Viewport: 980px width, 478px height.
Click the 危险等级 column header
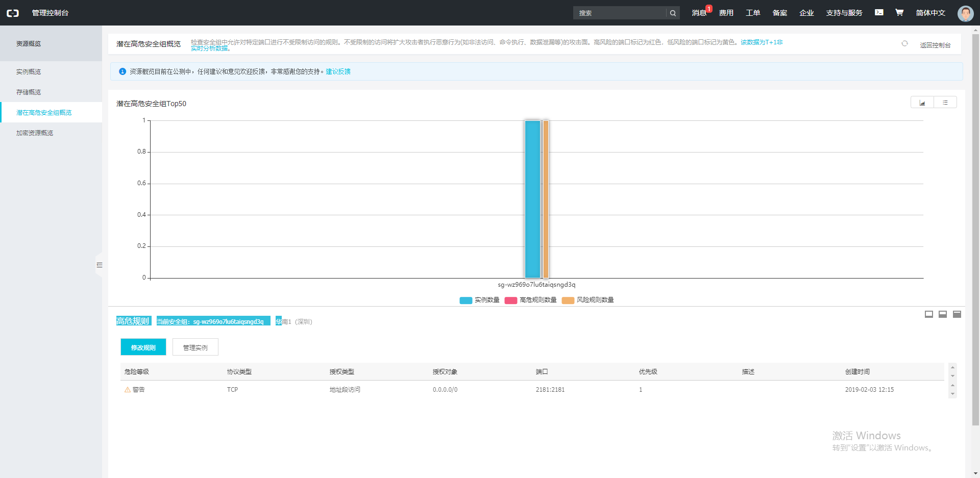coord(137,372)
